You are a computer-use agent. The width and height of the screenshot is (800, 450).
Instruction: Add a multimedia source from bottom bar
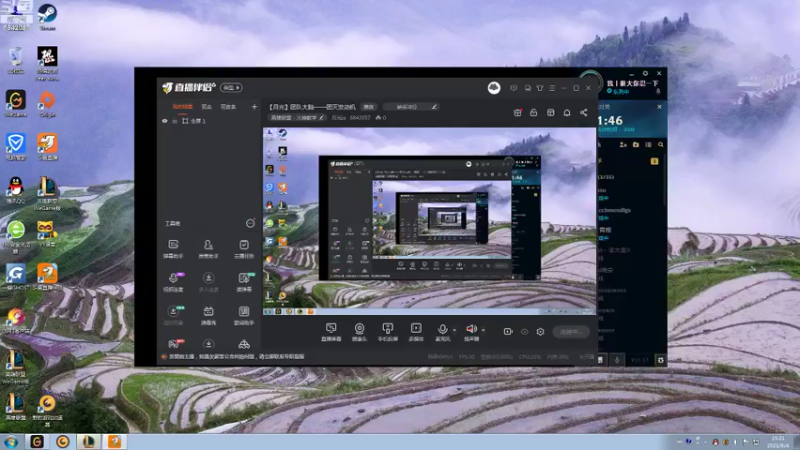(x=416, y=332)
